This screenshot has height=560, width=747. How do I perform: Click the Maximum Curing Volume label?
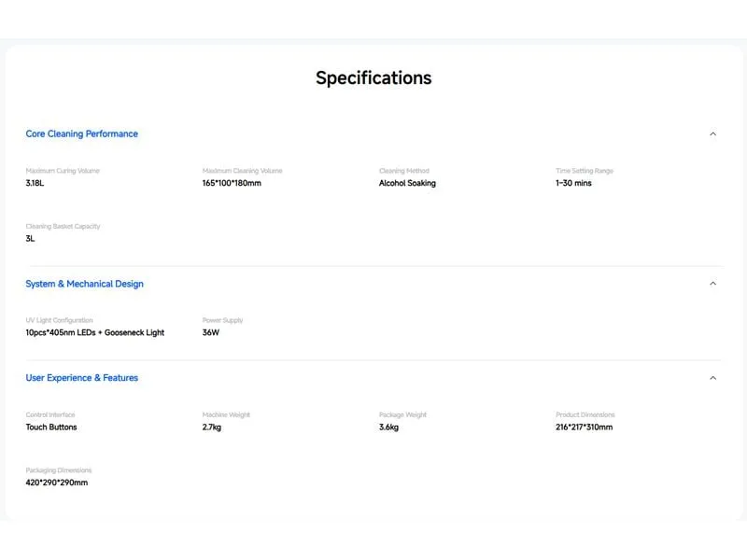[x=63, y=171]
